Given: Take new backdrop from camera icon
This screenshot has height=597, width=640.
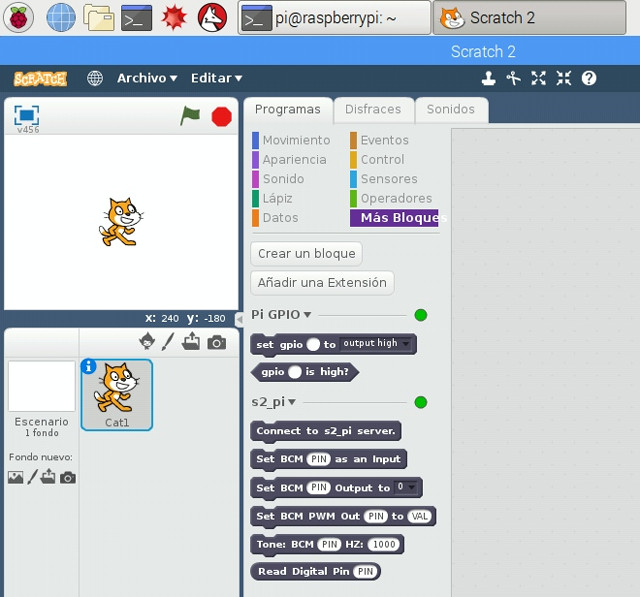Looking at the screenshot, I should (x=68, y=477).
